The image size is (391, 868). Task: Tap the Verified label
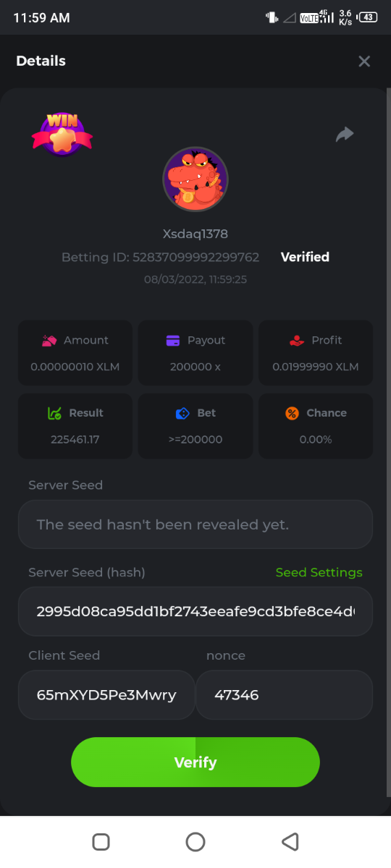coord(305,257)
